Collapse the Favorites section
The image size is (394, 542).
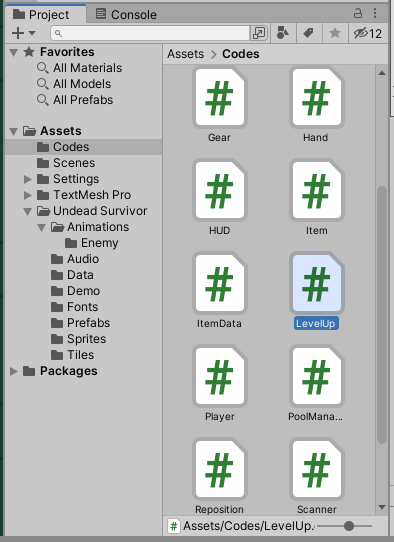pyautogui.click(x=13, y=53)
